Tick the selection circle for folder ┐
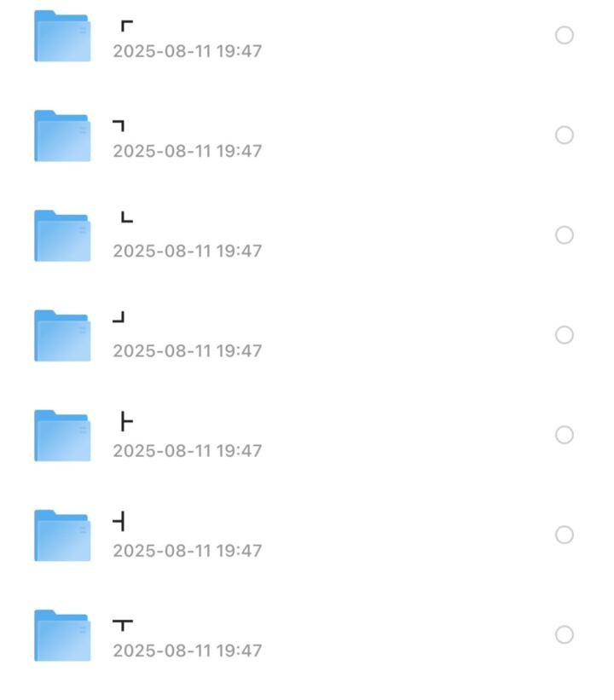This screenshot has height=700, width=614. (x=564, y=136)
